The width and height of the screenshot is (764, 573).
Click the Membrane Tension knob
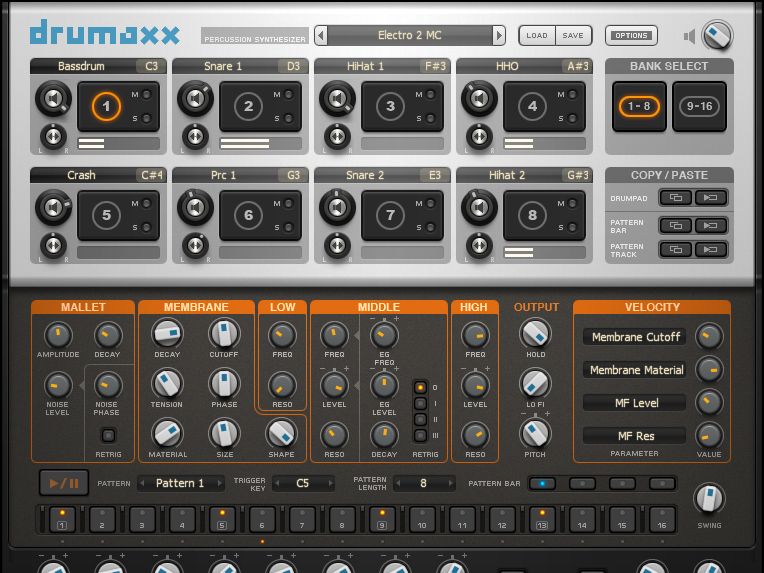pyautogui.click(x=167, y=383)
